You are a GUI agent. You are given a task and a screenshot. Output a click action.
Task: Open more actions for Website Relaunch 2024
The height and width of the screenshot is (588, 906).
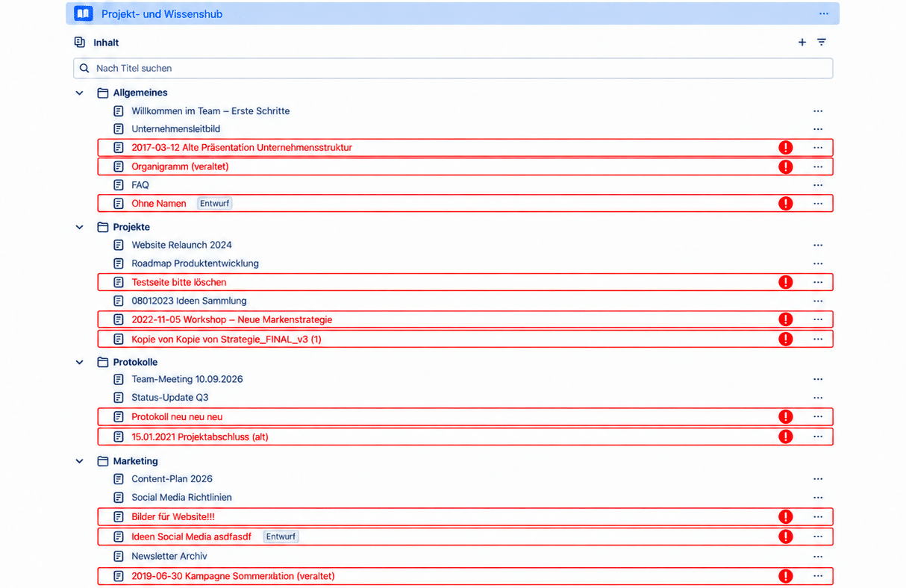818,245
